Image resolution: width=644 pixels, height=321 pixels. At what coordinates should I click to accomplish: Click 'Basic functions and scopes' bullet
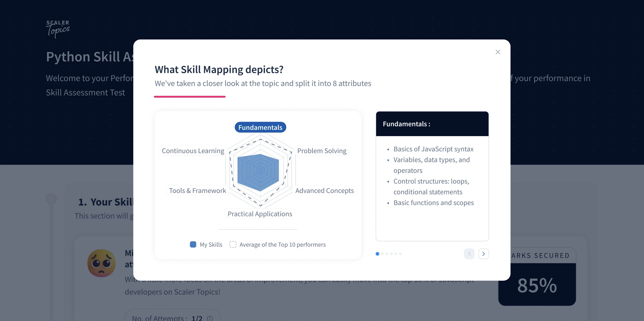pyautogui.click(x=433, y=203)
